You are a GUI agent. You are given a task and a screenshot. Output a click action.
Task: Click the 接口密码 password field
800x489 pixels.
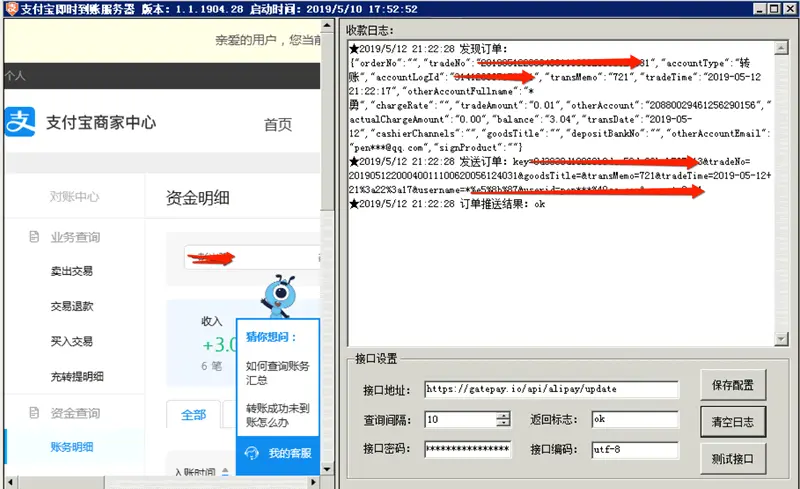468,449
